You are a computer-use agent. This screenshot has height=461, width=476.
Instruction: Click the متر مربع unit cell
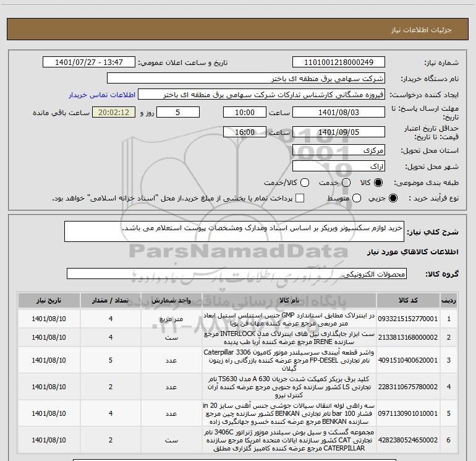coord(171,319)
